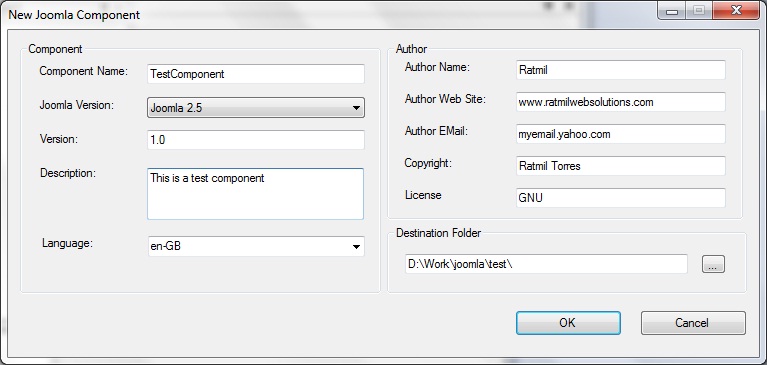767x365 pixels.
Task: Click the Copyright field with Ratmil Torres
Action: click(x=621, y=166)
